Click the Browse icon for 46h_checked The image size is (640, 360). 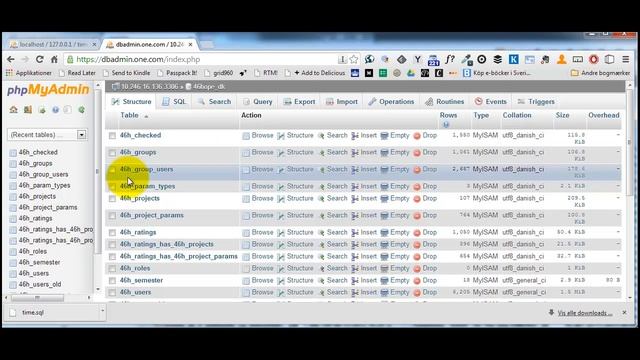click(246, 136)
